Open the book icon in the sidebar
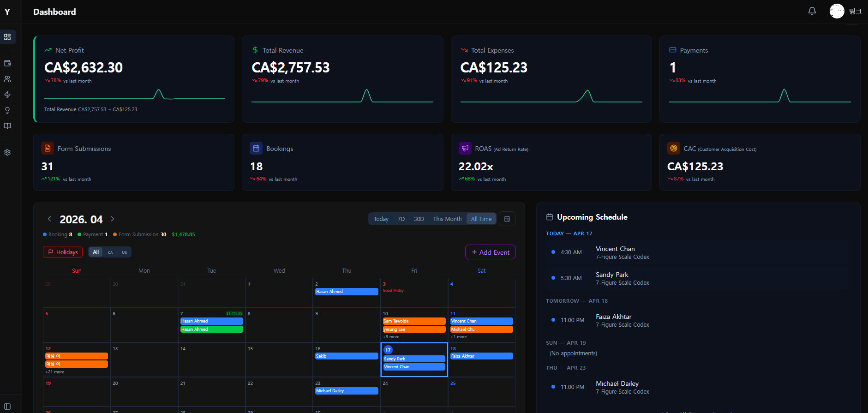Screen dimensions: 868x413 [7, 126]
